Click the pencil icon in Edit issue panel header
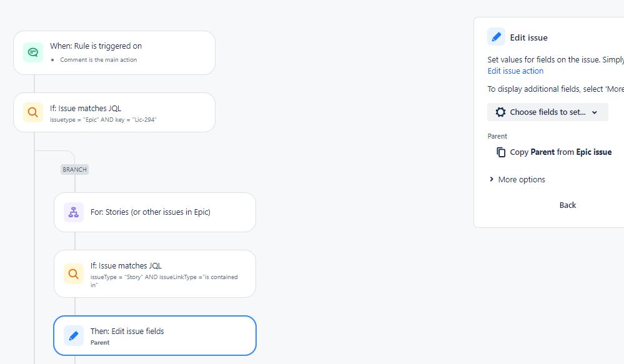 [x=496, y=37]
